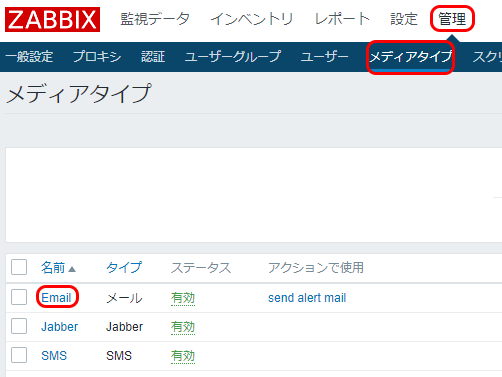The height and width of the screenshot is (377, 502).
Task: Go to the 一般設定 submenu
Action: click(x=29, y=57)
